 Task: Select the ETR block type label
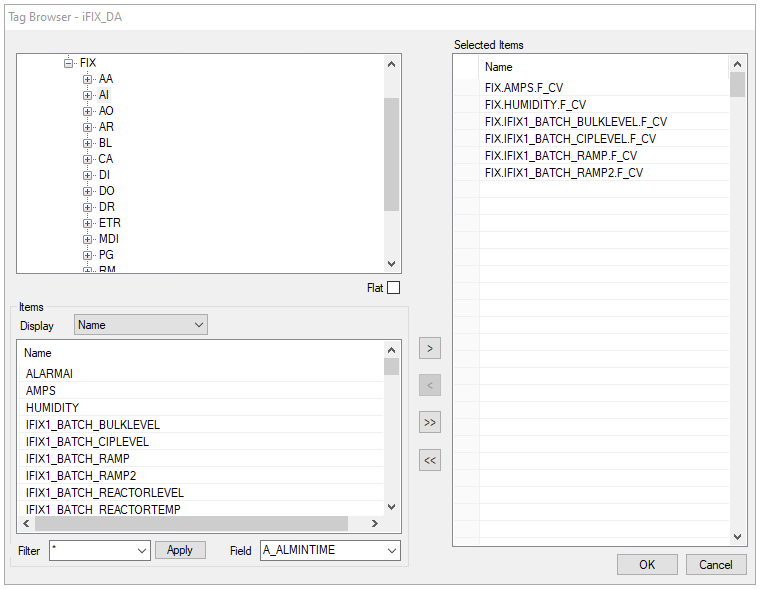110,223
